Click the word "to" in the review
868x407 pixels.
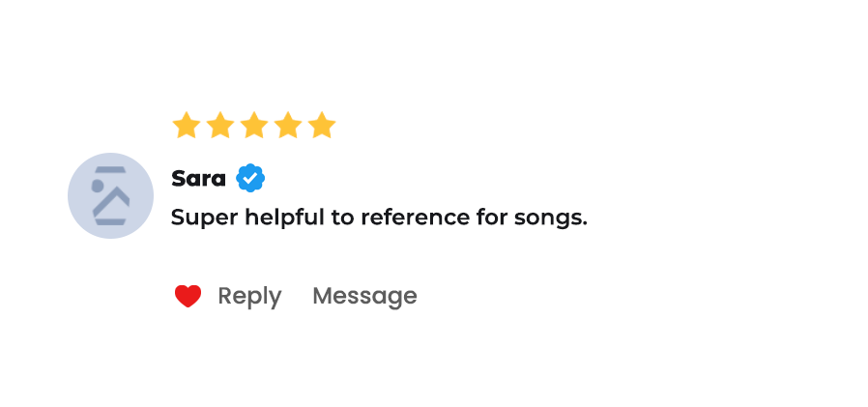(x=342, y=218)
